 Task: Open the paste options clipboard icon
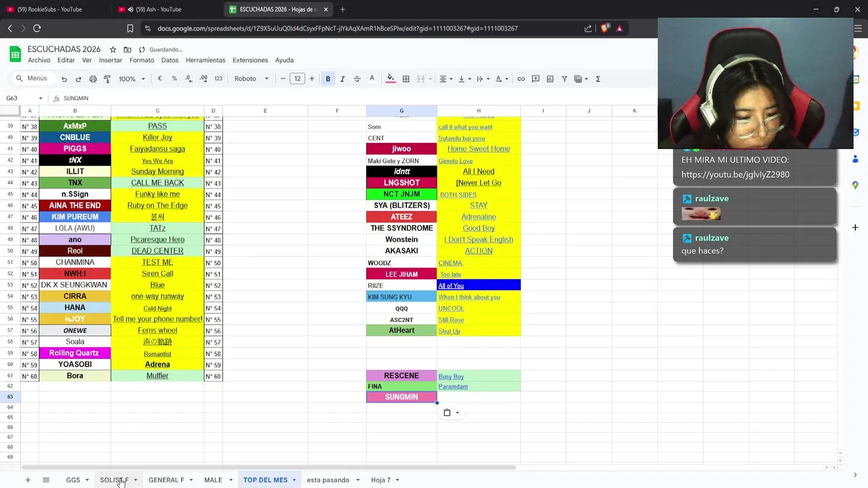click(447, 413)
